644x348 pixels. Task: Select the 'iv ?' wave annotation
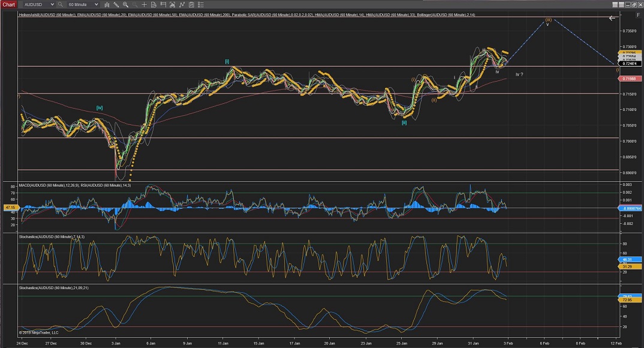(x=519, y=74)
